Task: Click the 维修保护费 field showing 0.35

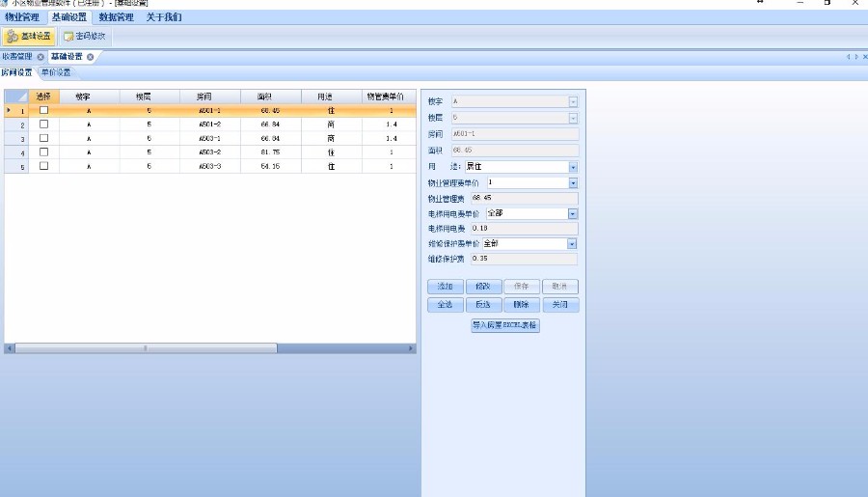Action: [x=524, y=259]
